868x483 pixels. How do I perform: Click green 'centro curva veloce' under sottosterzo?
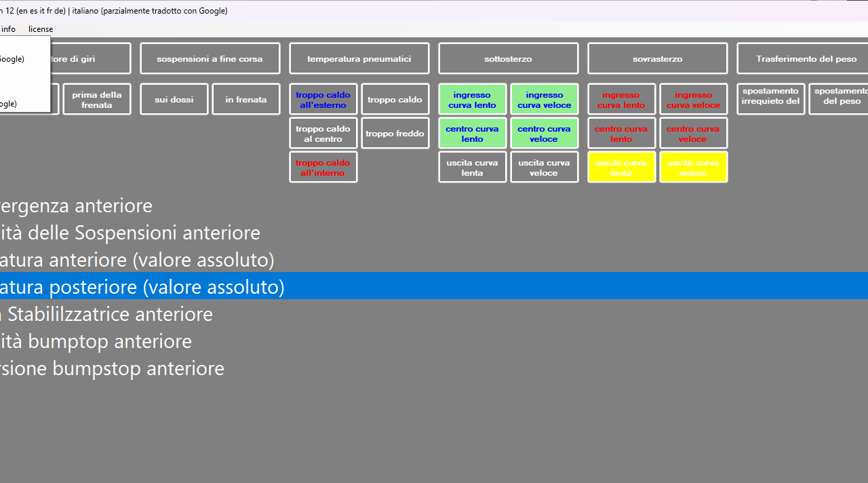(545, 134)
